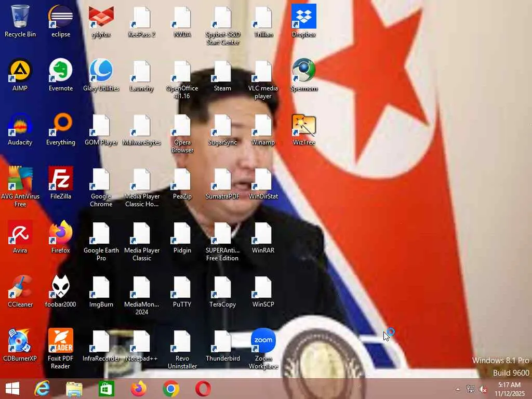Click the muted volume tray icon
Screen dimensions: 532x399
point(483,389)
